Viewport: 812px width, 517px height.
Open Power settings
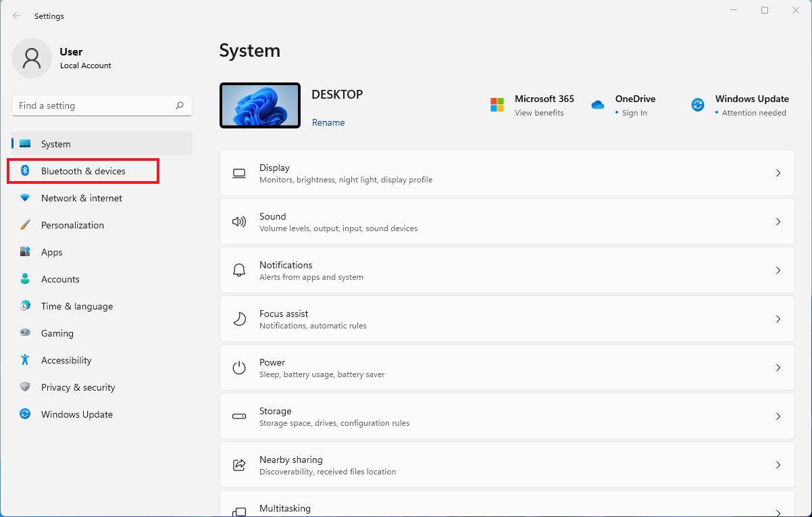pyautogui.click(x=507, y=368)
